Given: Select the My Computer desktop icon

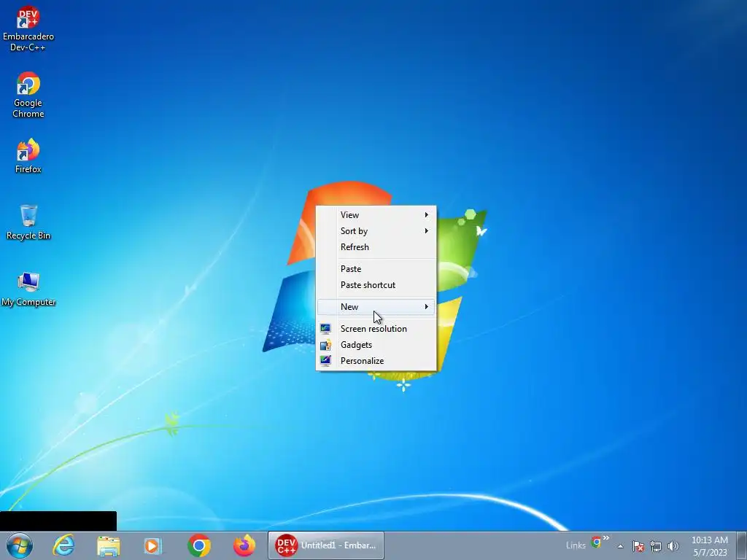Looking at the screenshot, I should (28, 289).
